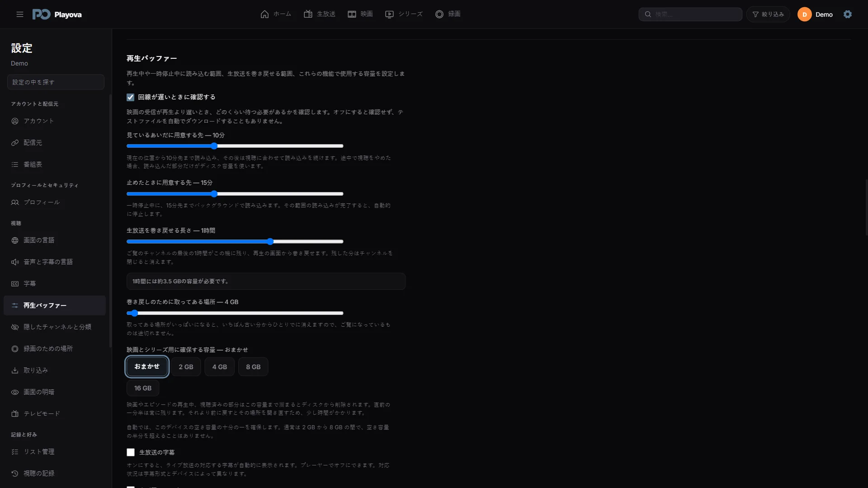Click the 取り込み download icon
Screen dimensions: 868x488
(15, 371)
